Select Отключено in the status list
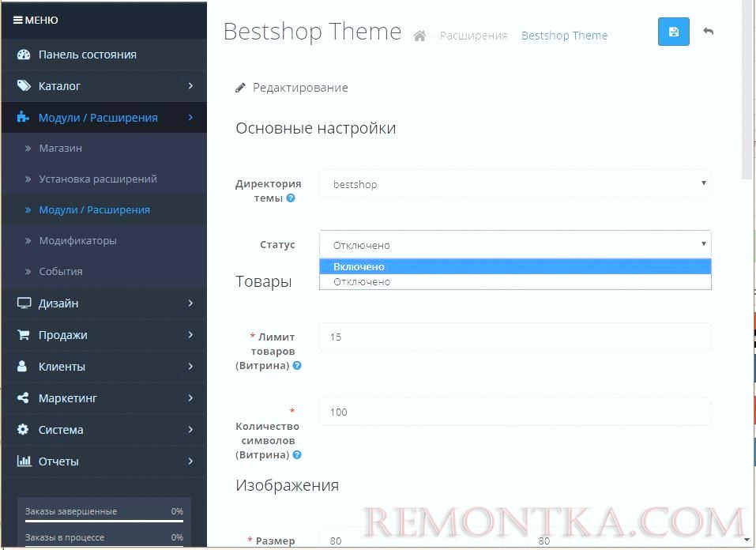Image resolution: width=756 pixels, height=550 pixels. coord(515,282)
